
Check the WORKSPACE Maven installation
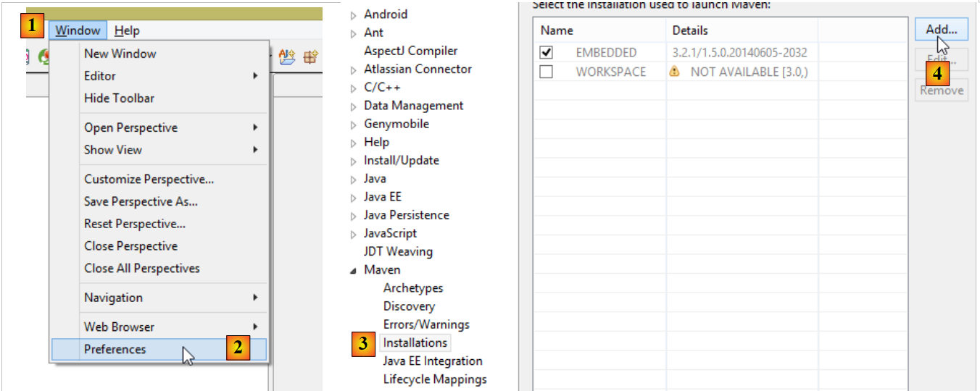pyautogui.click(x=547, y=72)
